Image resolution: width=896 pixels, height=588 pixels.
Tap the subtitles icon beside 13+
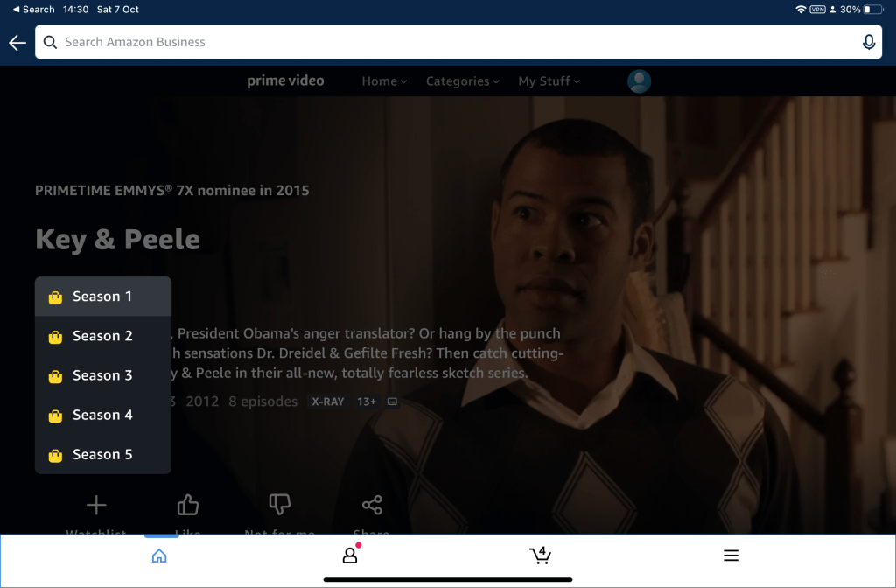(392, 402)
